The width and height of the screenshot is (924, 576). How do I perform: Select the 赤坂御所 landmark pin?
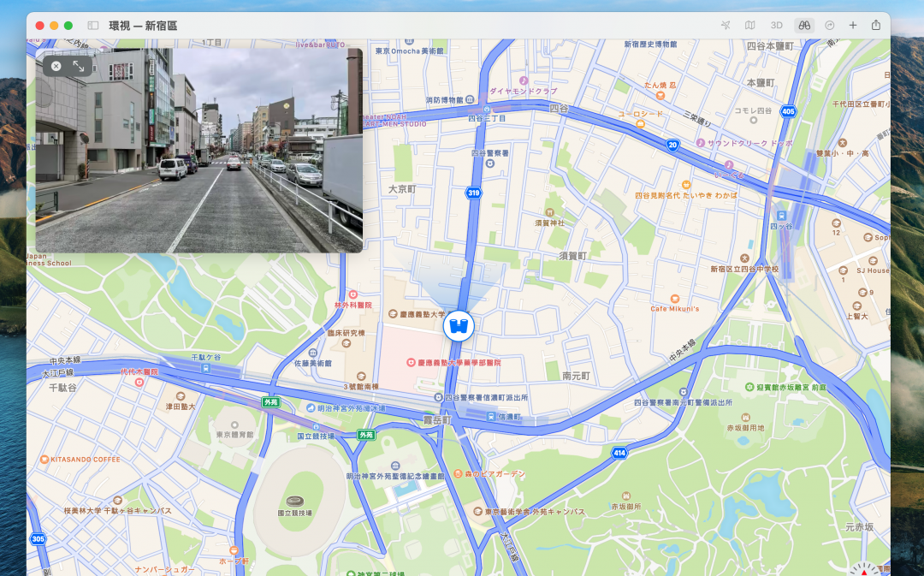625,496
